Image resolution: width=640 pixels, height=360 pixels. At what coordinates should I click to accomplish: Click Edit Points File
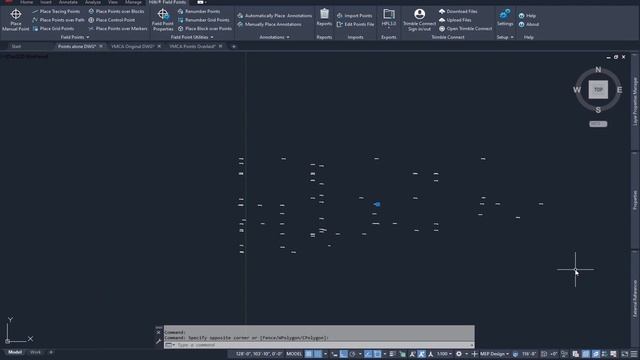pos(355,24)
